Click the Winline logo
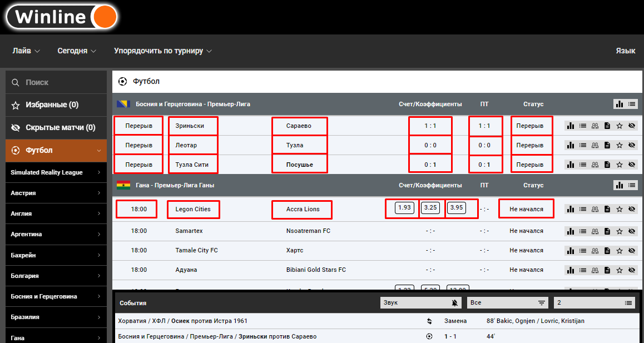 tap(62, 17)
